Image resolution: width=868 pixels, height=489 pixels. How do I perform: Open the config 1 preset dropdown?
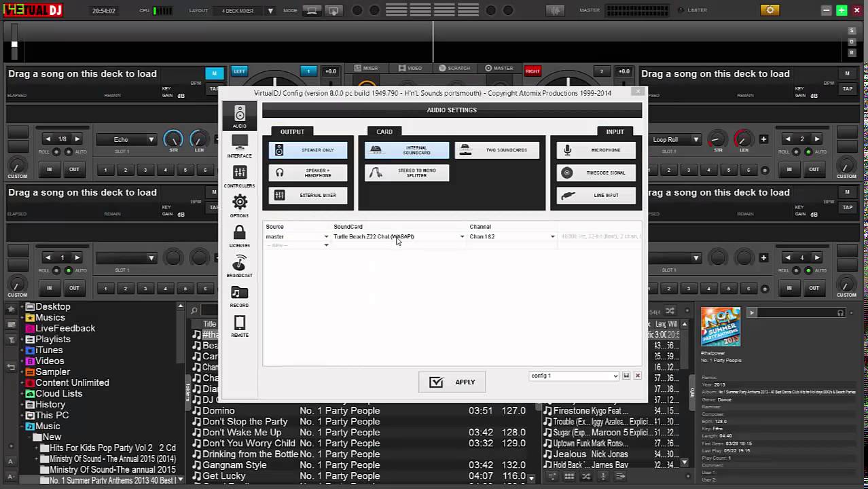click(x=574, y=376)
